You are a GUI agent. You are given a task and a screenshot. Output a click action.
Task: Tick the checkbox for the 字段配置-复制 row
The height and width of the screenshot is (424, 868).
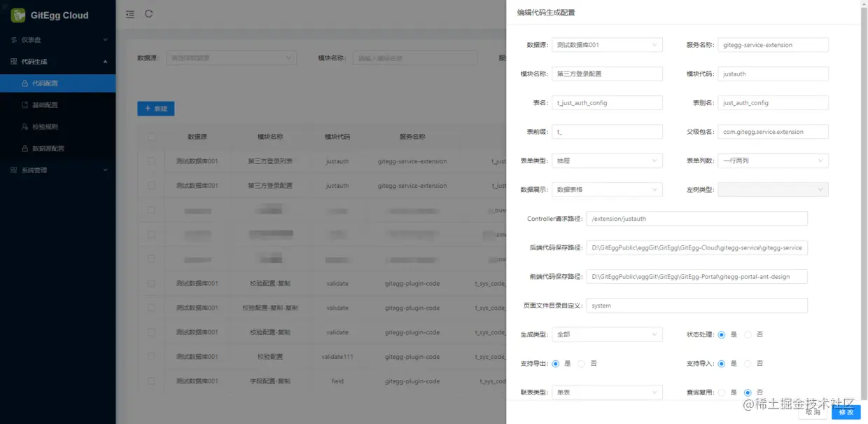(151, 381)
